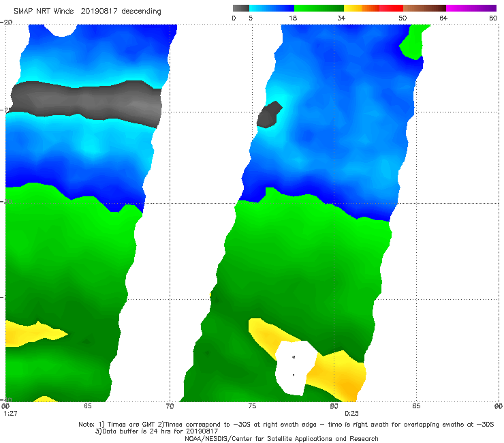Click longitude axis label '75'
This screenshot has width=504, height=443.
click(x=252, y=406)
